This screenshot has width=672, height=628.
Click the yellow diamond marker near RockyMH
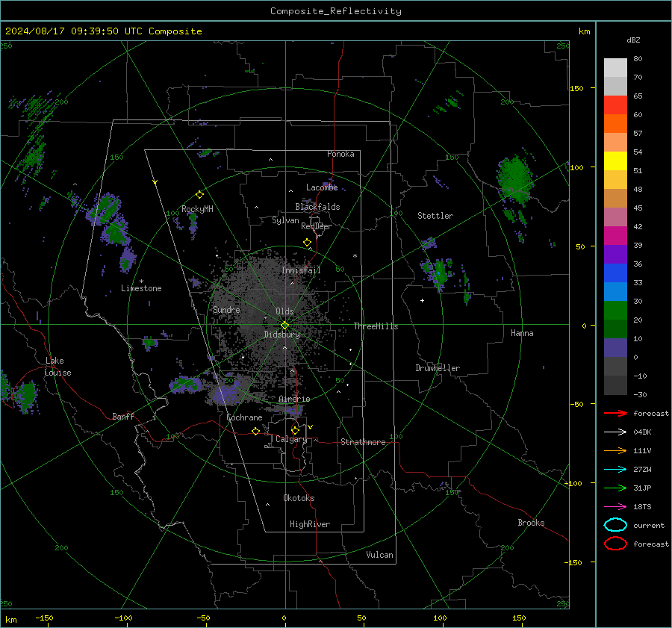coord(199,195)
